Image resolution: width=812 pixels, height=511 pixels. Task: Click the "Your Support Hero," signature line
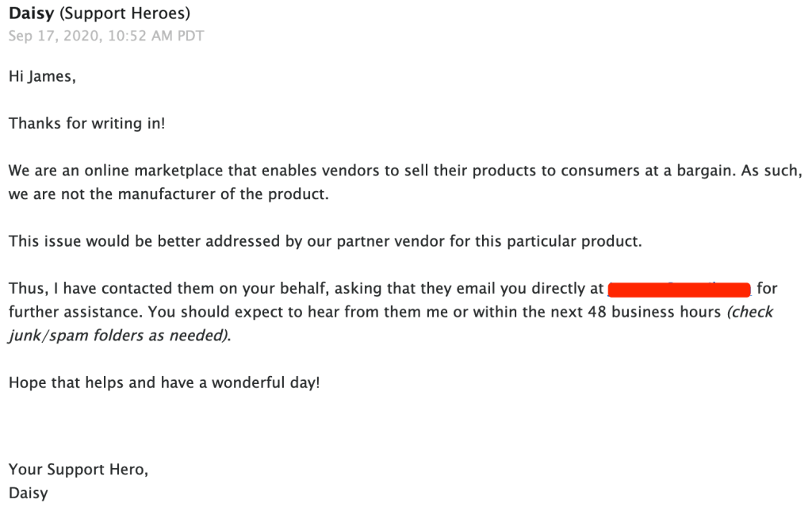(x=78, y=469)
